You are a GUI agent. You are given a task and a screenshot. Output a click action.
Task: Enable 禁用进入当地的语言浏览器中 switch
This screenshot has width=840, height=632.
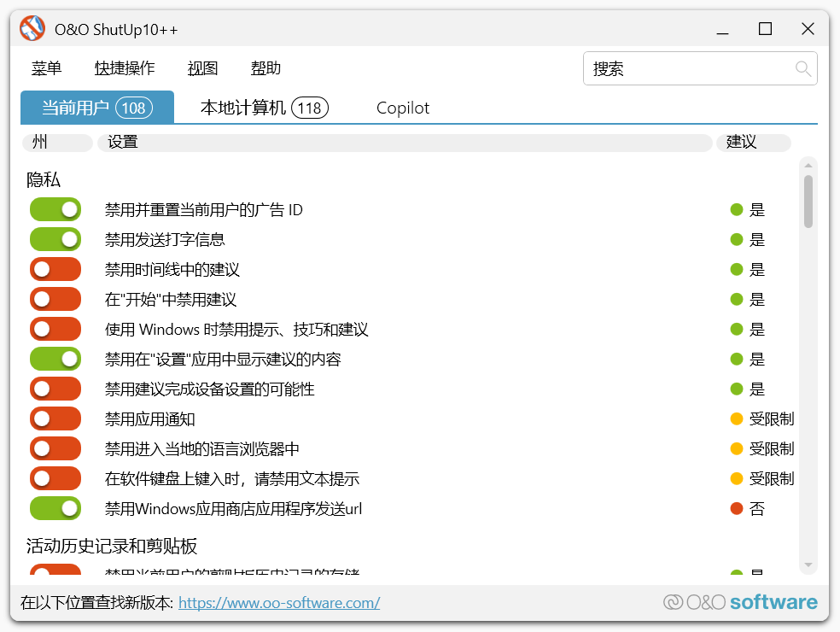[x=55, y=448]
